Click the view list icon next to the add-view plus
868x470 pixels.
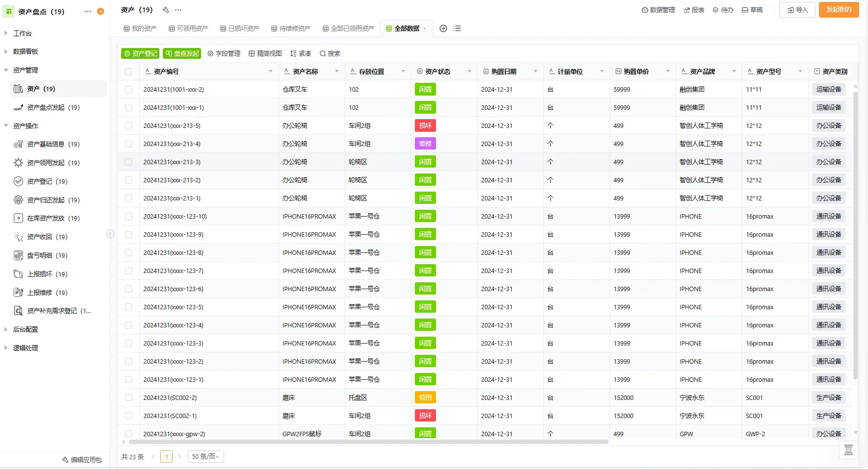(x=457, y=28)
